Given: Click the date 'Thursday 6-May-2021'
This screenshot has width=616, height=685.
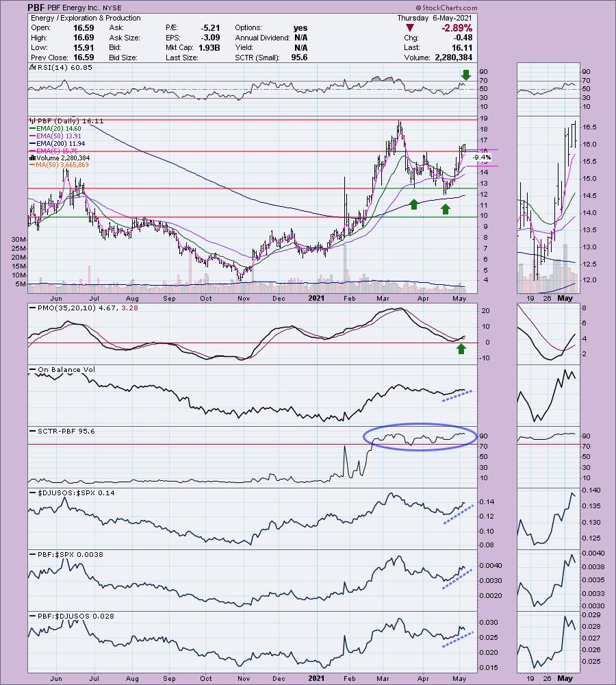Looking at the screenshot, I should (435, 18).
